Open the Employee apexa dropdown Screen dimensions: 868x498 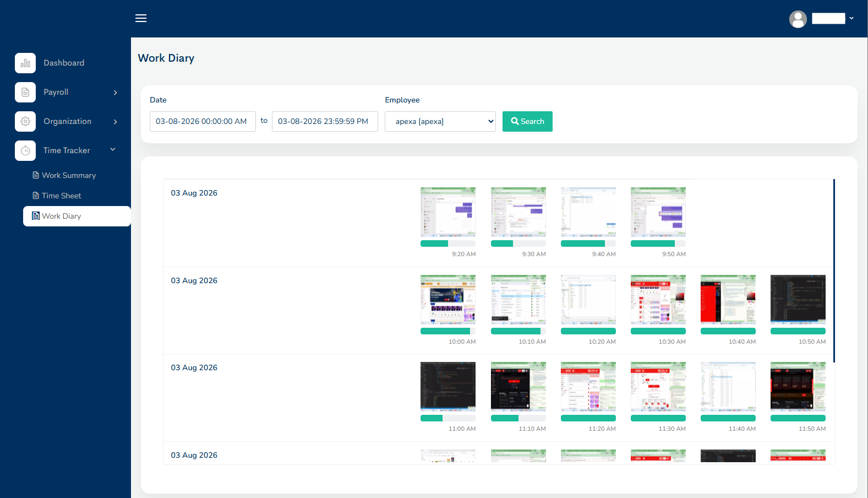440,121
